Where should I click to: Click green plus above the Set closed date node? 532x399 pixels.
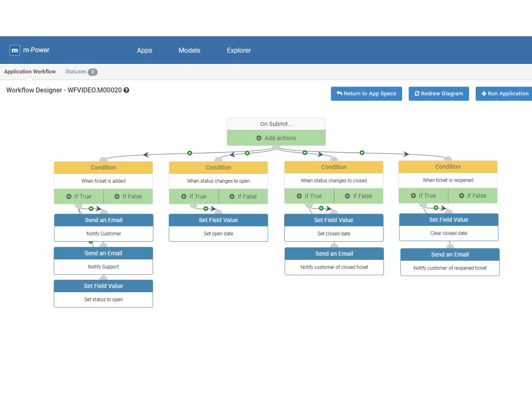click(x=321, y=208)
